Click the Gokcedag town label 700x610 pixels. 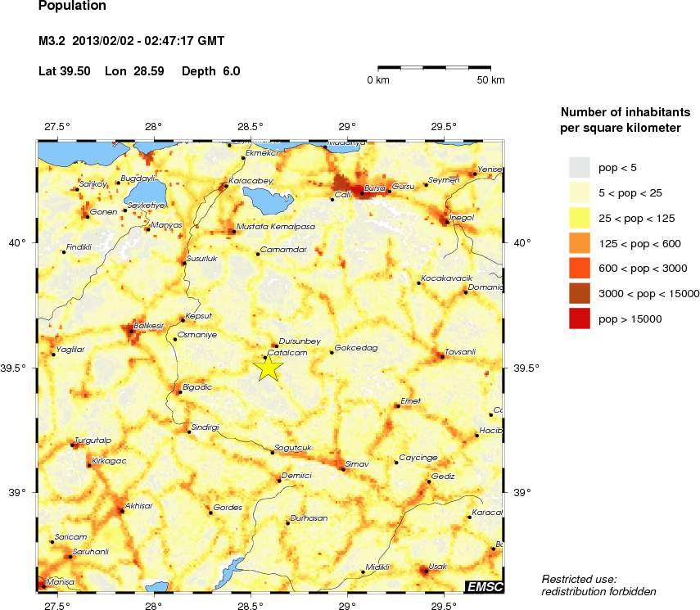tap(356, 348)
